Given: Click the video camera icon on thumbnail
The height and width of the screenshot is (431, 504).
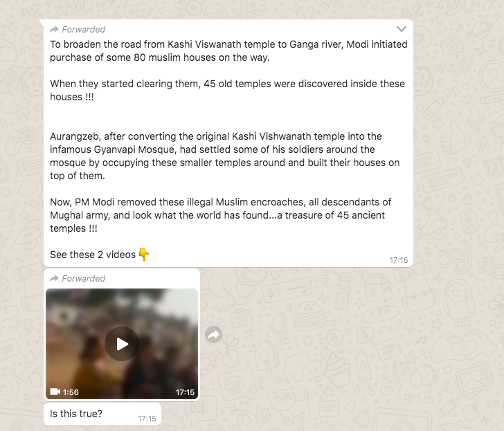Looking at the screenshot, I should 55,392.
